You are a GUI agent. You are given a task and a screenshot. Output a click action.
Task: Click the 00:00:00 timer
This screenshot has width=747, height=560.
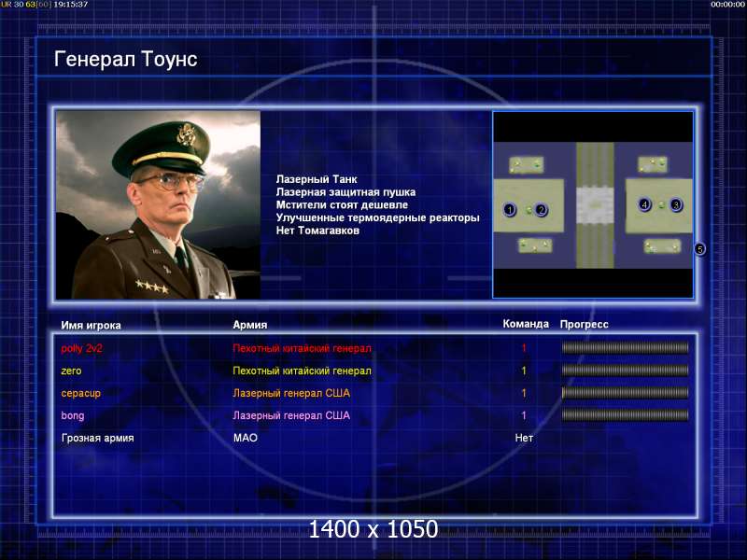[727, 5]
